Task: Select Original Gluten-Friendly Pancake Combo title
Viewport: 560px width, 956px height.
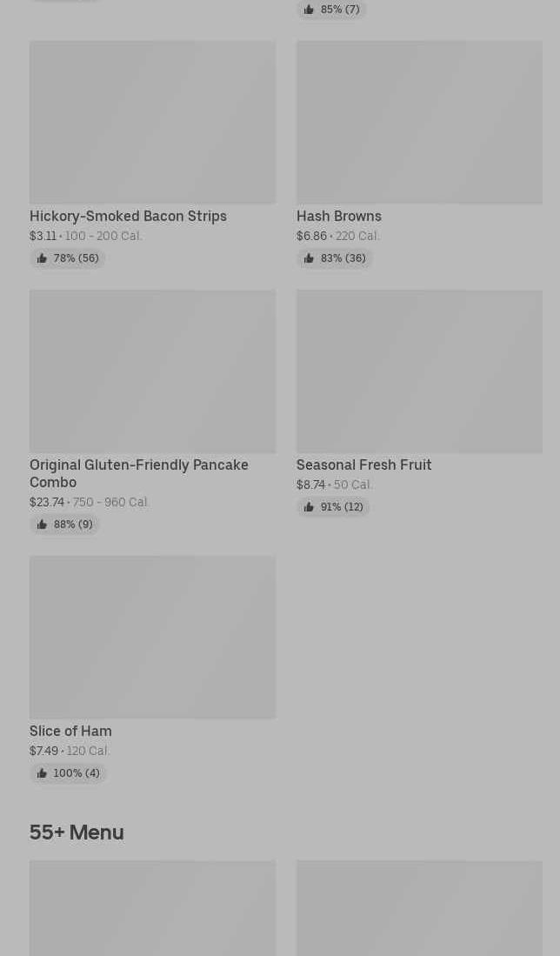Action: point(139,473)
